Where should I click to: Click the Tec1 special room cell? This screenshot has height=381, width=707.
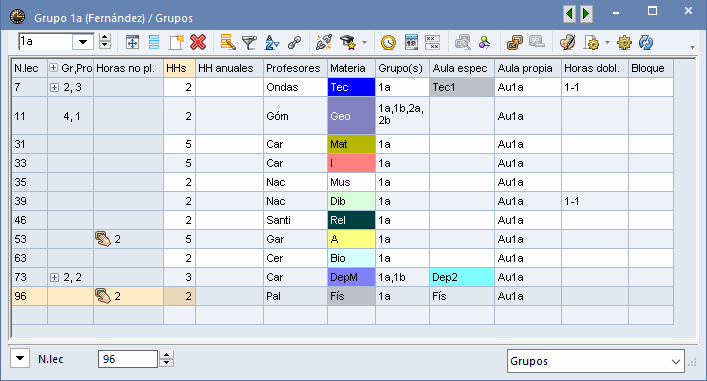click(462, 87)
